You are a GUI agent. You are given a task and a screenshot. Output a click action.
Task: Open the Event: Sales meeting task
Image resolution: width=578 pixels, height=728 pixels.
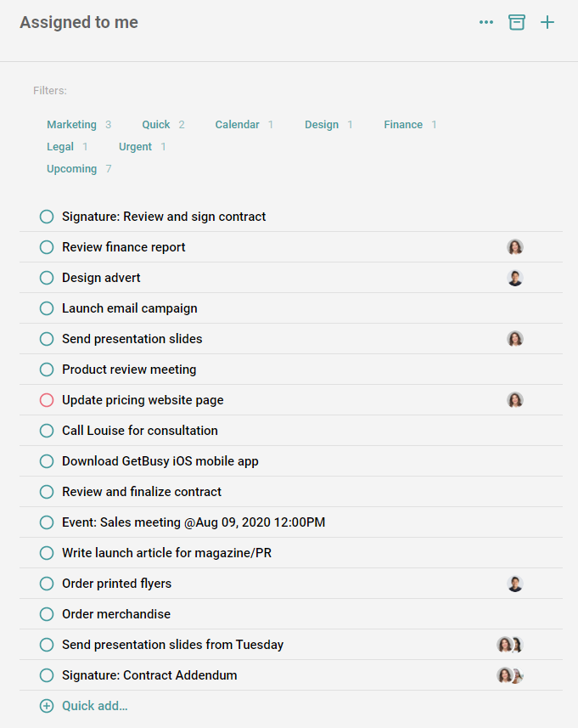coord(193,522)
